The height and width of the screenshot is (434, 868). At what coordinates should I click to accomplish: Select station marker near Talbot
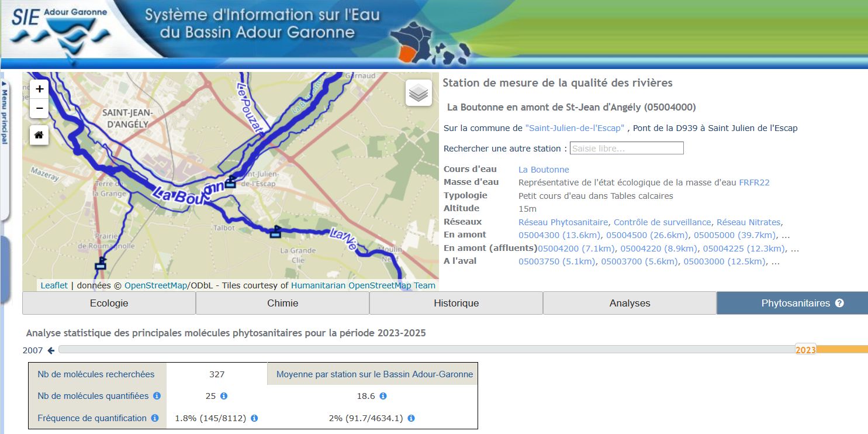[275, 232]
